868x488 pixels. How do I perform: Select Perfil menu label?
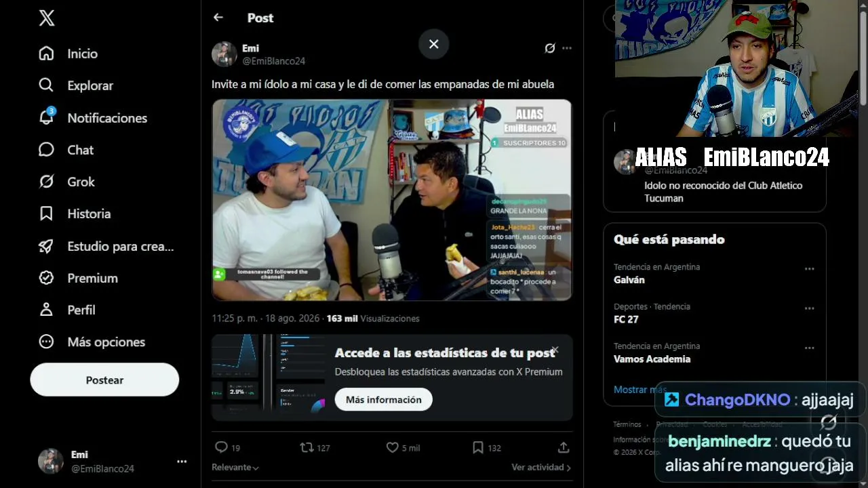(81, 310)
